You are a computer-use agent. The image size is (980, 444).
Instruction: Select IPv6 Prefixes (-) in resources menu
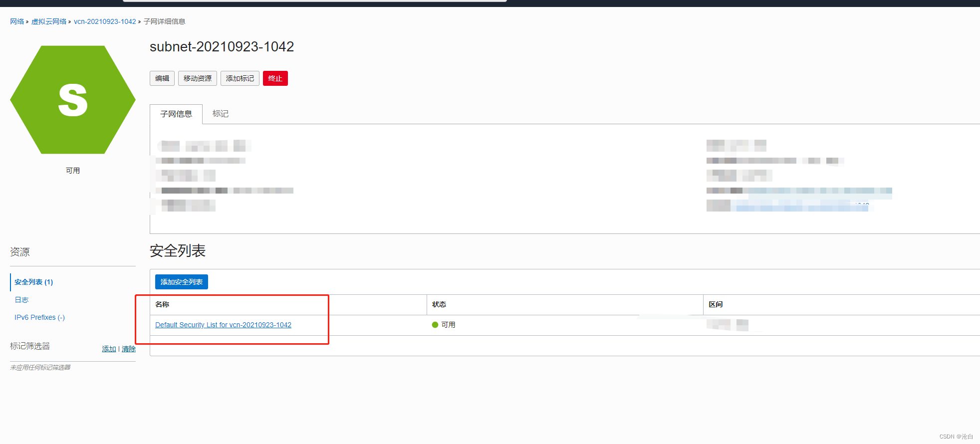pyautogui.click(x=39, y=317)
